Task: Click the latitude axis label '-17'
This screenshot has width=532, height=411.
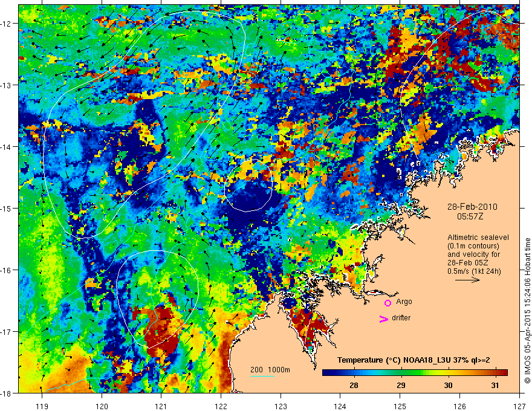Action: click(6, 332)
